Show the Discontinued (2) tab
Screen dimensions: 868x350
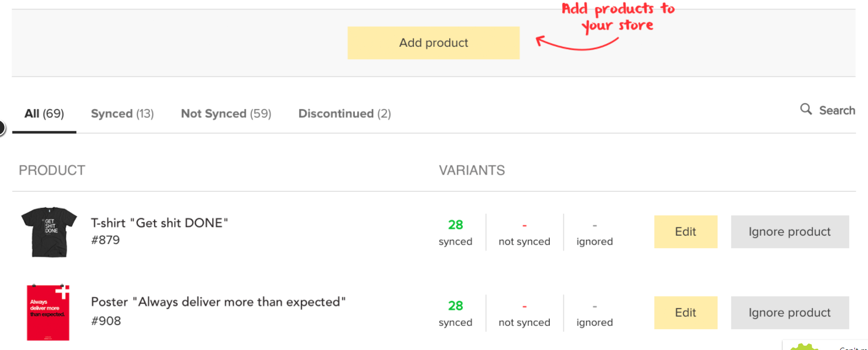pyautogui.click(x=345, y=114)
